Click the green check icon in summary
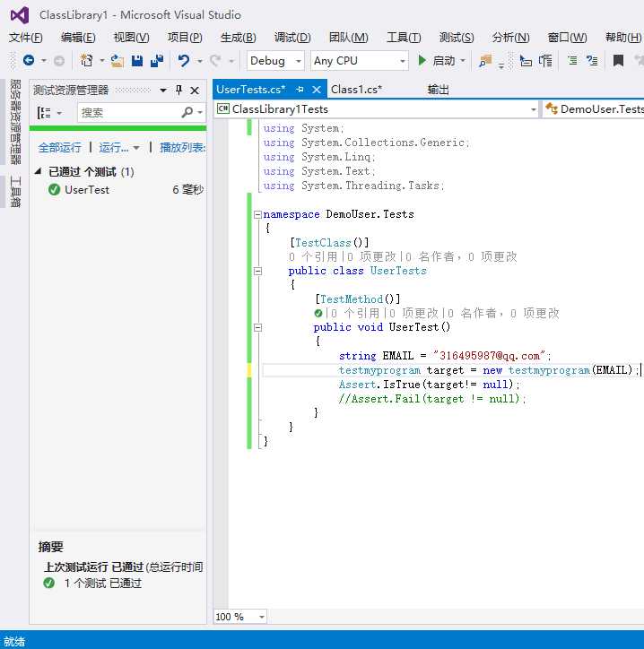Screen dimensions: 644x649 pos(48,583)
